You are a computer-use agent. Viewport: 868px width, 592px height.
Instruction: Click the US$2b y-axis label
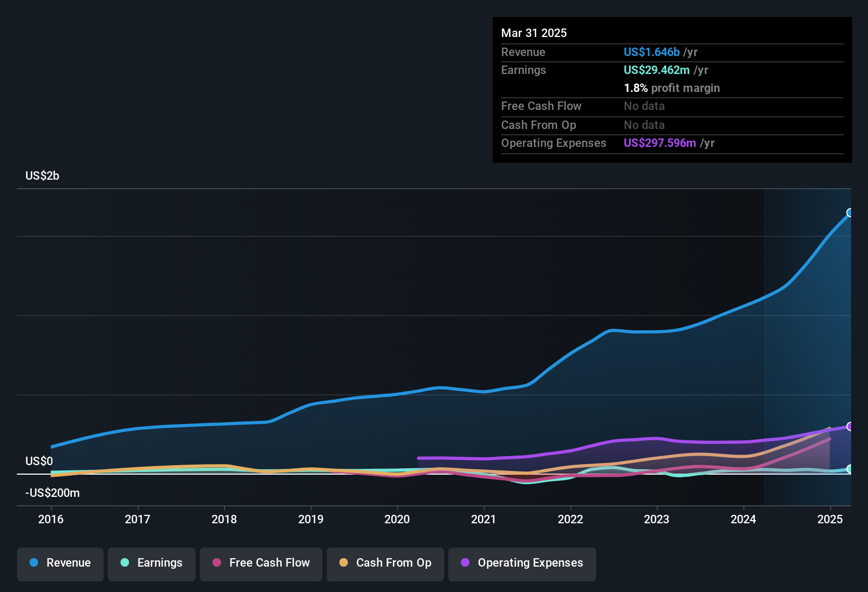42,175
